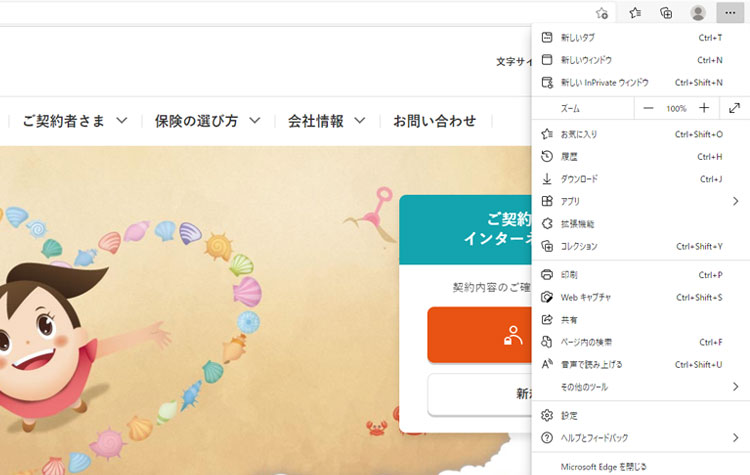The image size is (750, 475).
Task: Choose Microsoft Edge を閉じる
Action: pyautogui.click(x=604, y=466)
